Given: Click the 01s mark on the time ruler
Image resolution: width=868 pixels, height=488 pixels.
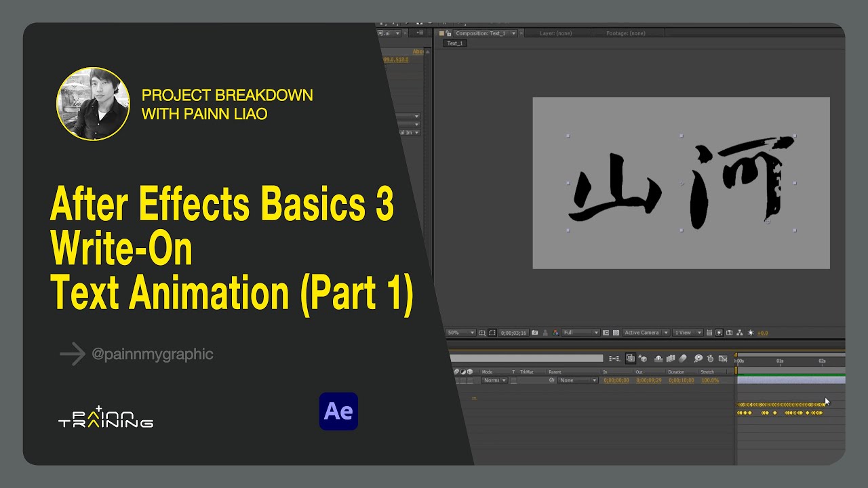Looking at the screenshot, I should (780, 361).
